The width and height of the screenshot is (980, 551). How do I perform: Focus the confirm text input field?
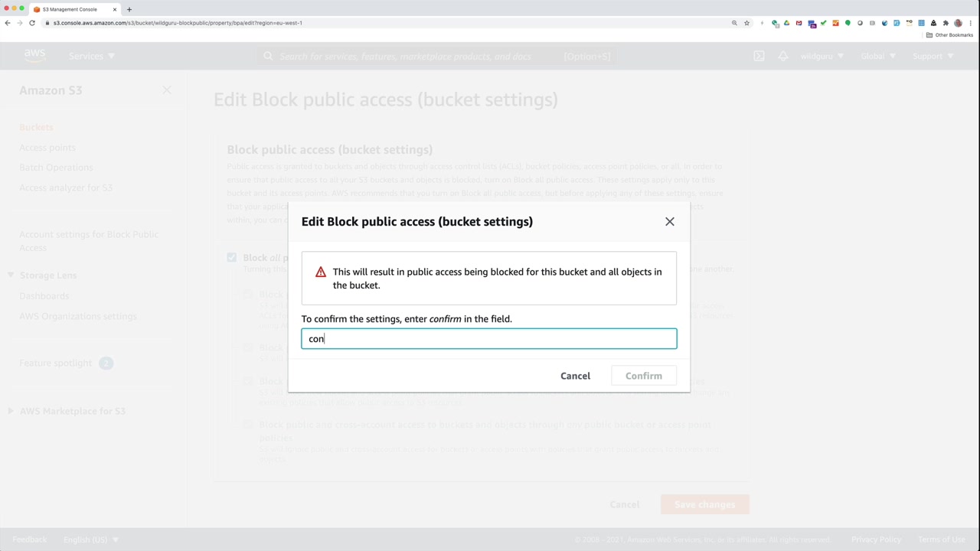(x=489, y=338)
